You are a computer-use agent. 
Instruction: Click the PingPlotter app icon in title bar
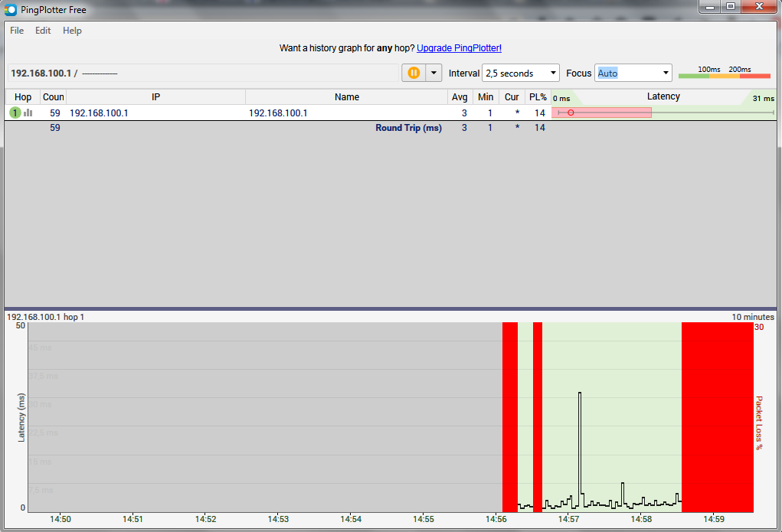click(11, 9)
